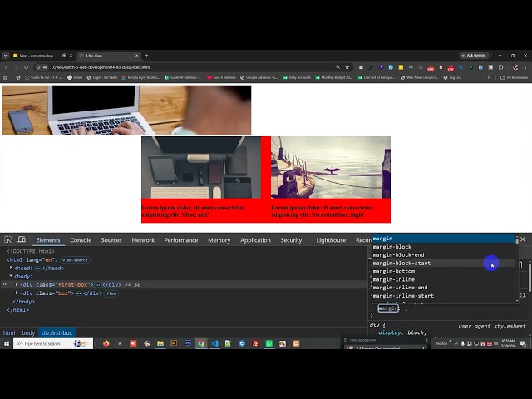This screenshot has width=532, height=399.
Task: Open the three-dot actions for selected node
Action: click(3, 284)
